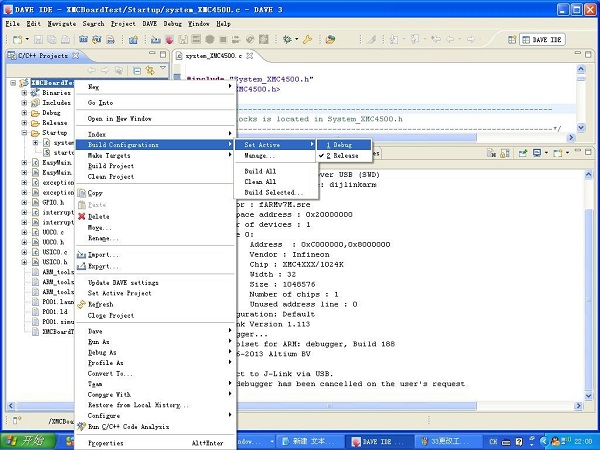Switch to the system_XMC4500.c editor tab
The height and width of the screenshot is (450, 600).
[x=213, y=56]
